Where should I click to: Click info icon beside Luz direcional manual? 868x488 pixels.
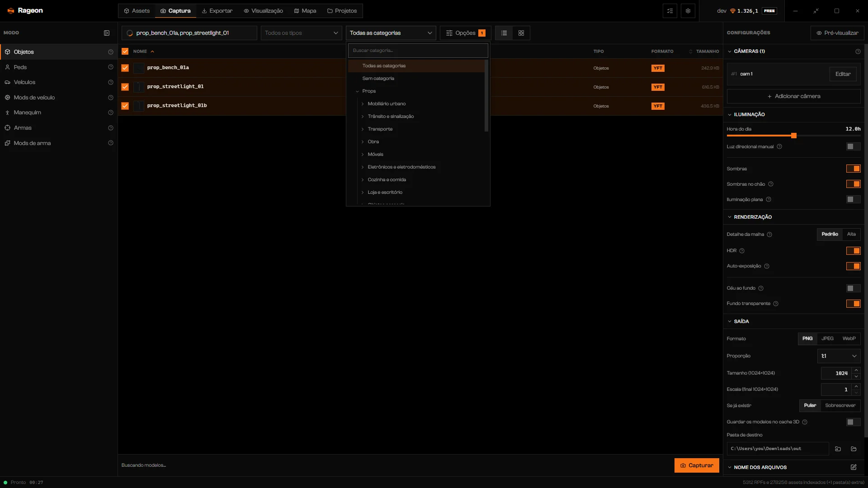point(779,147)
